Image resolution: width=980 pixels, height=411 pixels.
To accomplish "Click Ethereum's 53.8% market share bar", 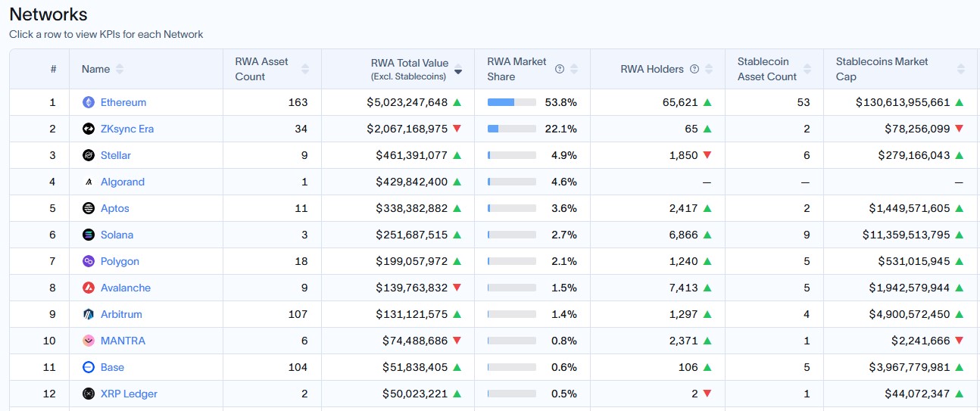I will [512, 102].
